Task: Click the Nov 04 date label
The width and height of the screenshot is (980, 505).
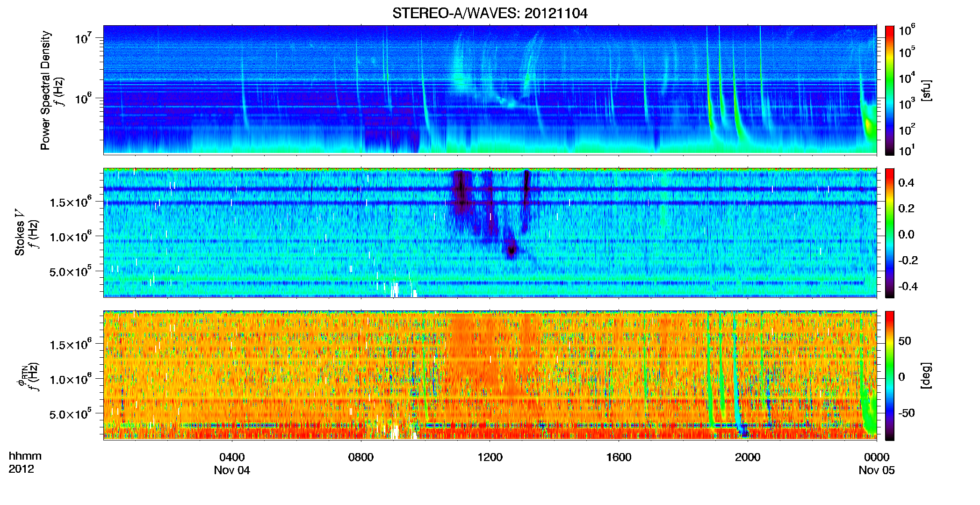Action: (232, 470)
